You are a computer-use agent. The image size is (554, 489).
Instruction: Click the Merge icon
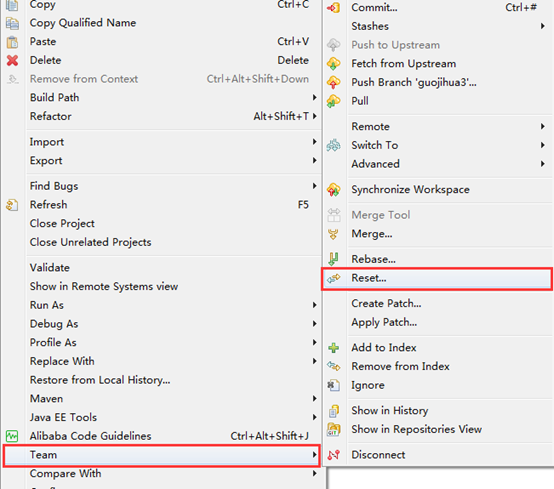pyautogui.click(x=333, y=234)
